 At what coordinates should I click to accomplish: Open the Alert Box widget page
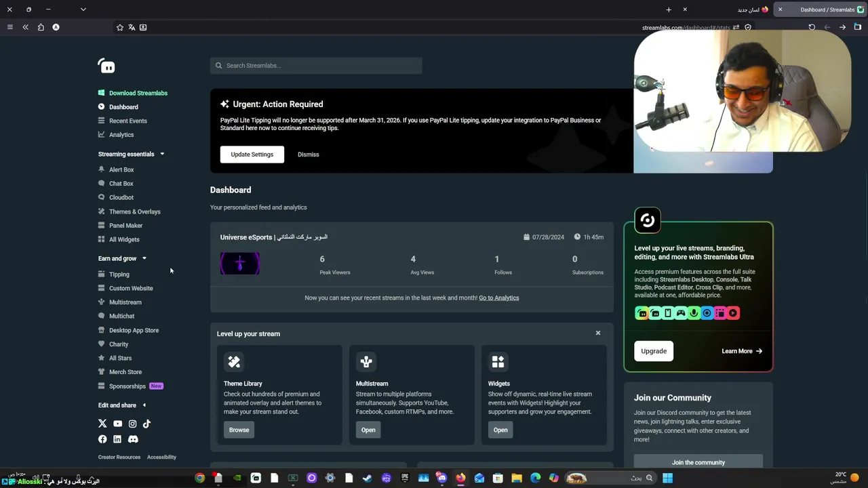(x=116, y=169)
